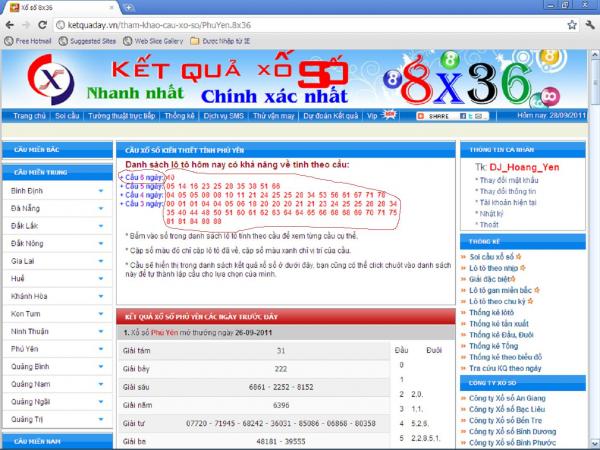Open Lô tô gan miền bắc link
600x450 pixels.
(x=501, y=290)
